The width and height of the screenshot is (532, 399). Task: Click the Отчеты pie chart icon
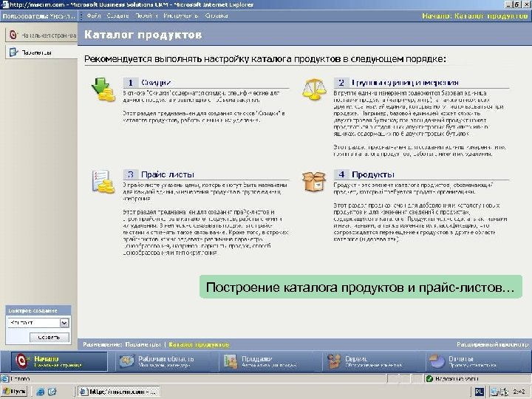coord(437,361)
